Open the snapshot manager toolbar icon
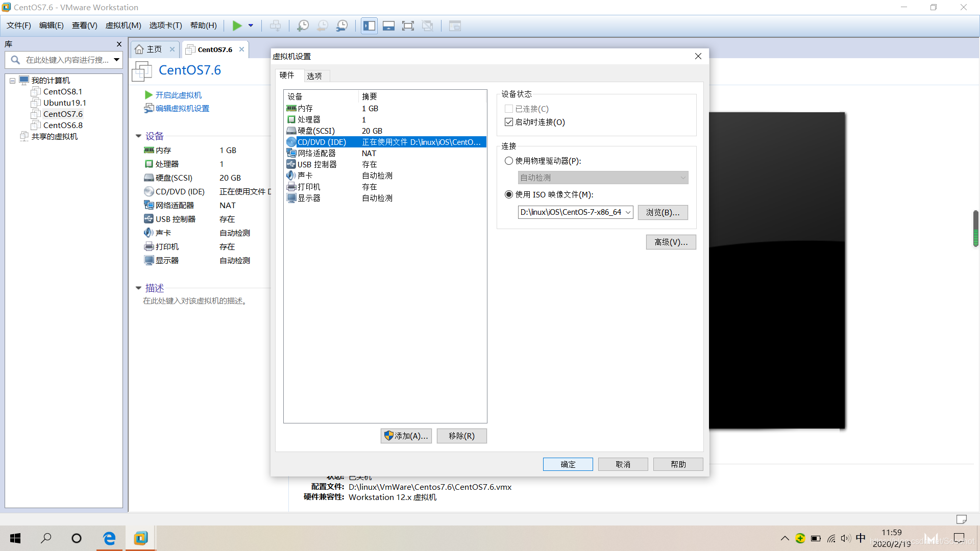The image size is (980, 551). coord(342,26)
